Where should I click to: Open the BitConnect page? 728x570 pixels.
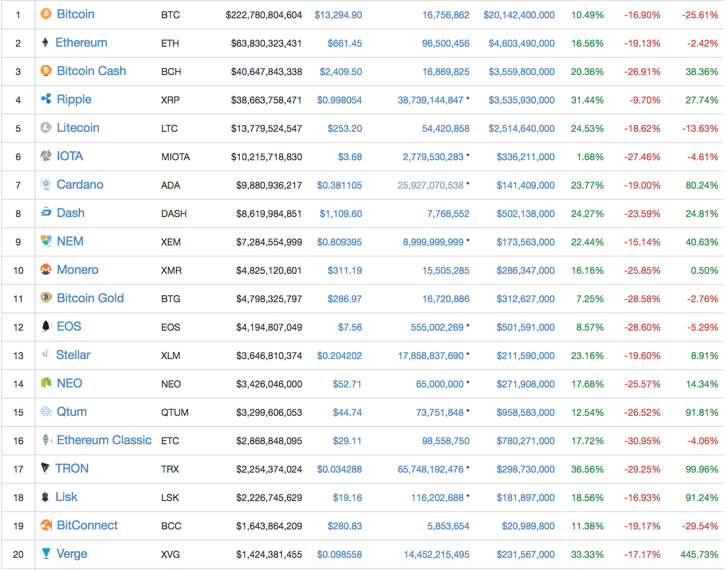pyautogui.click(x=87, y=525)
